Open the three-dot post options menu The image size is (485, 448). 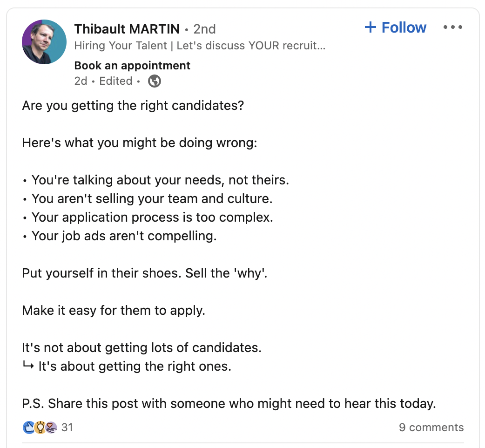pos(453,27)
